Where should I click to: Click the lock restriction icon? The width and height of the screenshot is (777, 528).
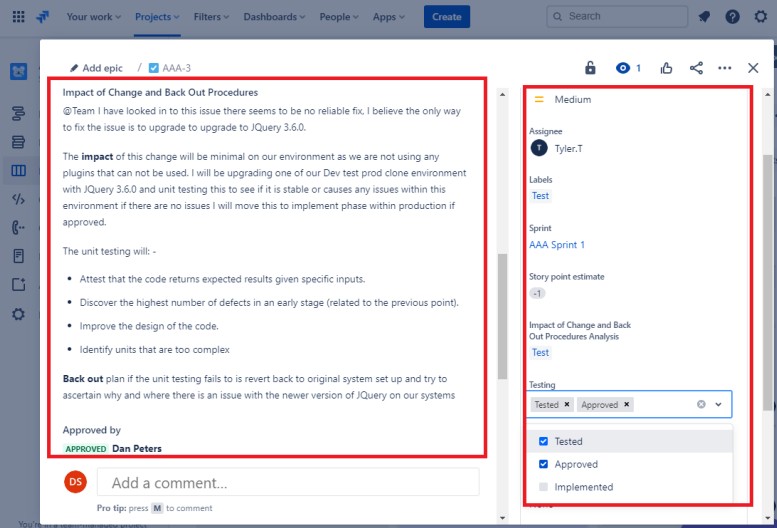(x=590, y=68)
